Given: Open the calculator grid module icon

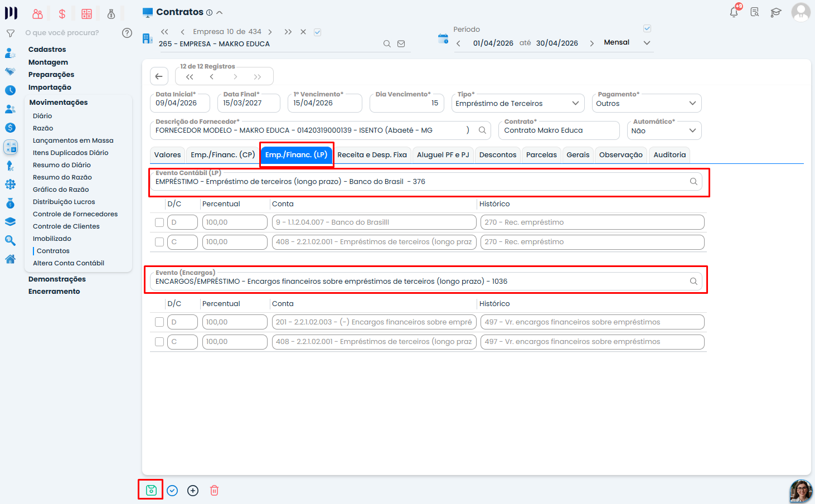Looking at the screenshot, I should click(86, 14).
